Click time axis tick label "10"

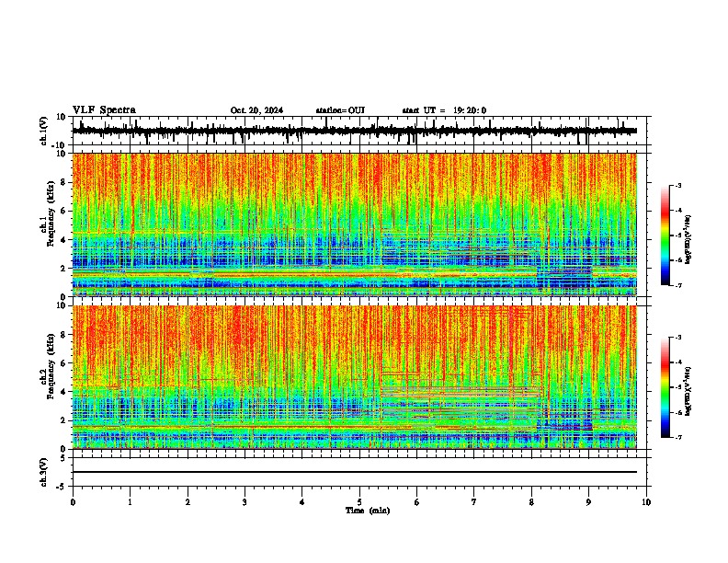(x=646, y=502)
